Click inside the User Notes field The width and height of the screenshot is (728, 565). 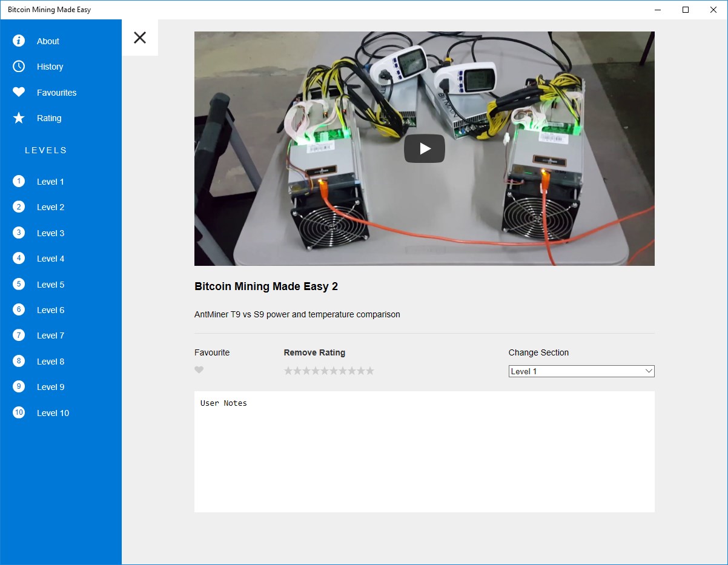click(x=424, y=451)
